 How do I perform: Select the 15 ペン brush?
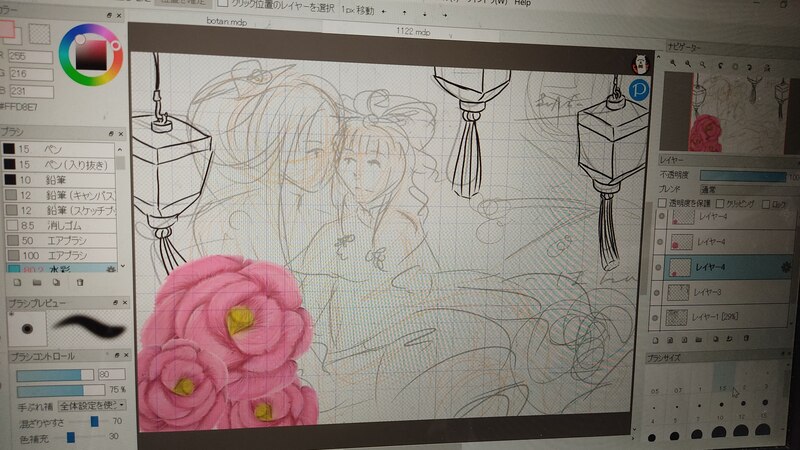click(x=58, y=149)
